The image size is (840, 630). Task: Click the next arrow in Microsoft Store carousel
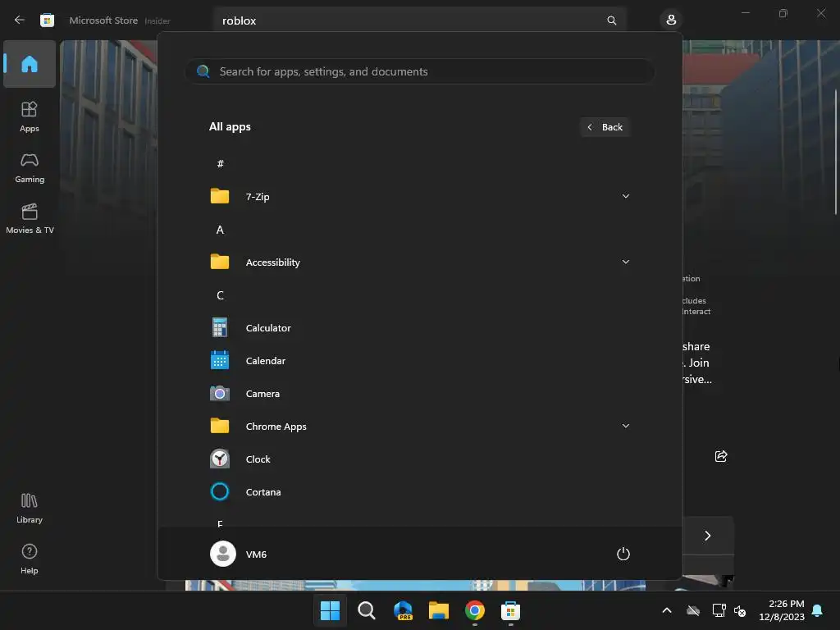point(708,536)
